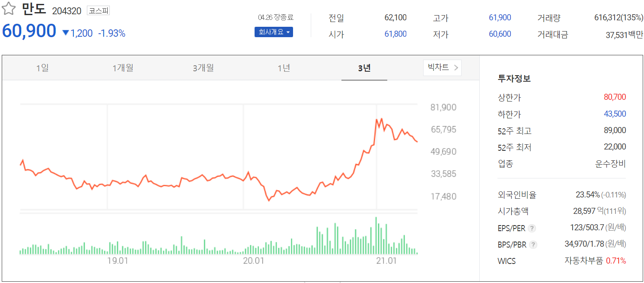Click the 81,900 price axis label
The image size is (644, 283).
[x=443, y=108]
